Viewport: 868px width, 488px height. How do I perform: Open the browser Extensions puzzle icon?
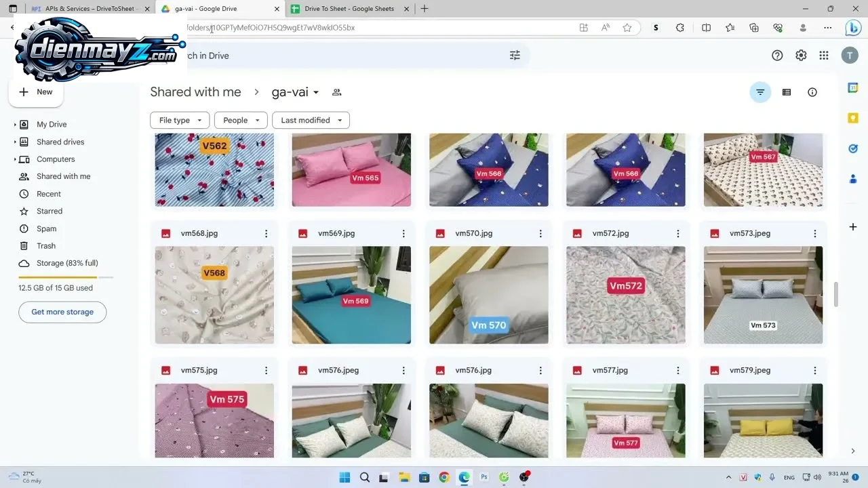[680, 28]
